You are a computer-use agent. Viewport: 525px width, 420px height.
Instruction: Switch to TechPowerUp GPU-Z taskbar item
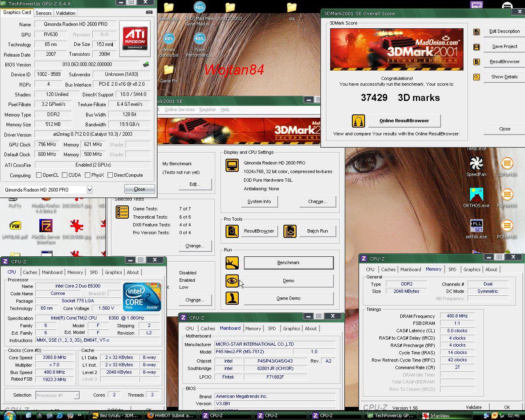(x=391, y=415)
